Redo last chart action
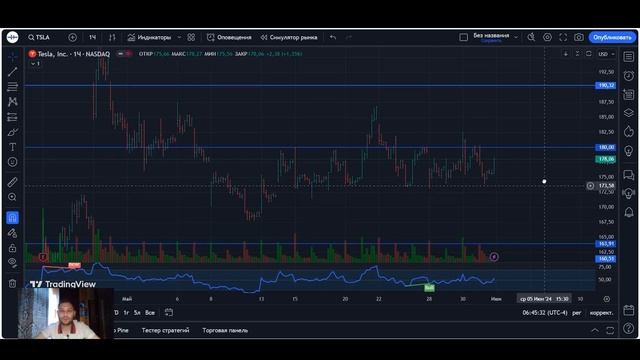640x360 pixels. 349,37
